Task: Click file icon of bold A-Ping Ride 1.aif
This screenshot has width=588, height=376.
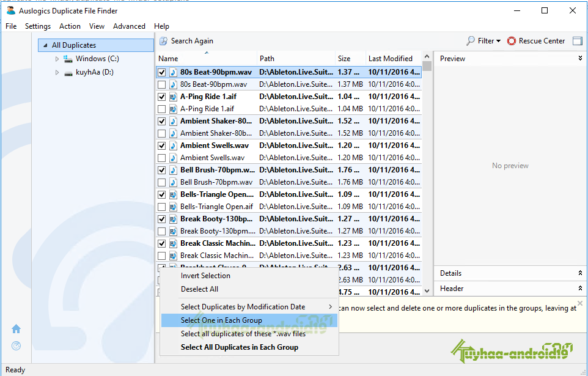Action: [x=173, y=97]
